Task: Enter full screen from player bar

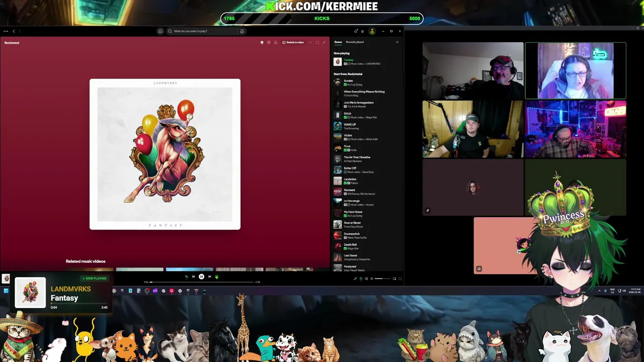Action: click(x=400, y=279)
